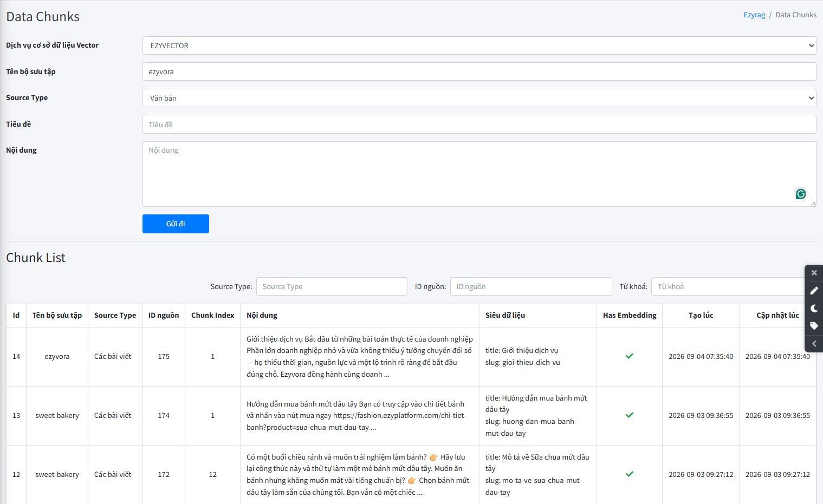The height and width of the screenshot is (504, 823).
Task: Select 'ezyvora' cell in row 14
Action: (57, 356)
